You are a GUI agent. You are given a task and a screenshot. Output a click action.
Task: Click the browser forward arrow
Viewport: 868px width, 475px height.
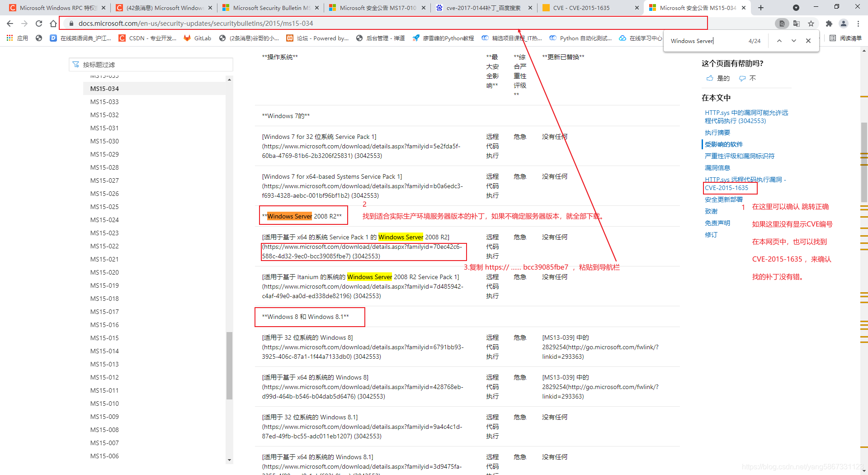click(24, 24)
